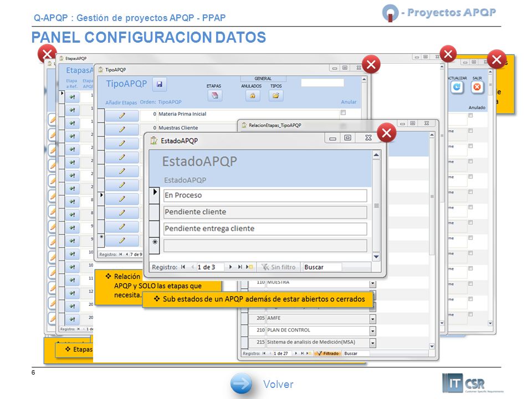Click the pencil edit button for Materia Prima Inicial

[122, 115]
